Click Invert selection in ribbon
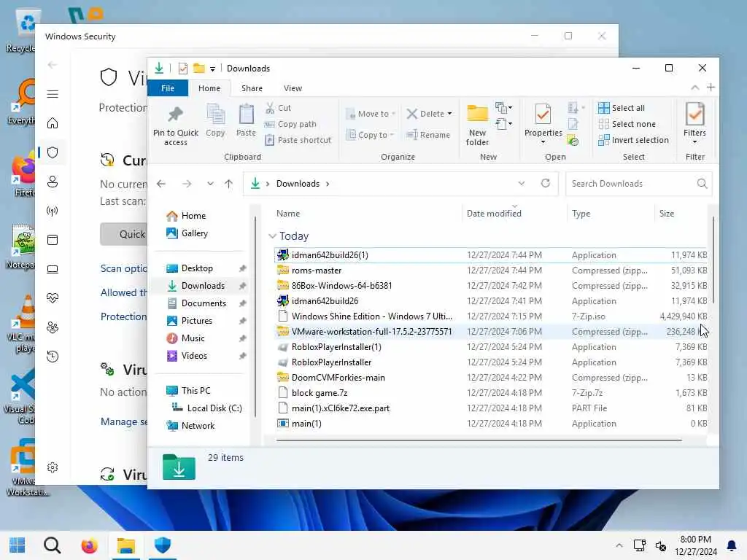This screenshot has width=747, height=560. 634,140
